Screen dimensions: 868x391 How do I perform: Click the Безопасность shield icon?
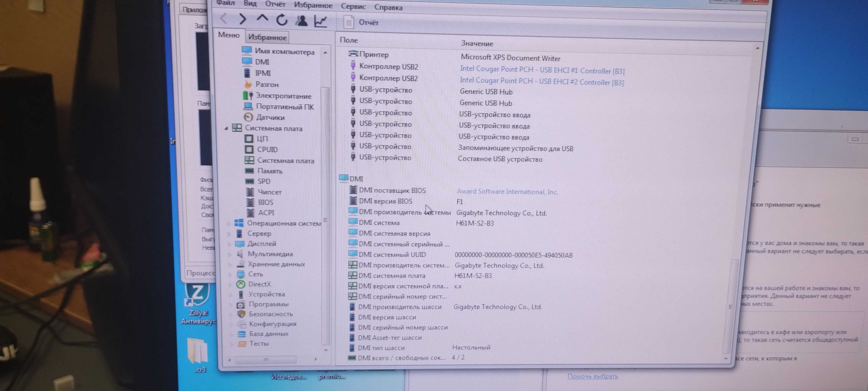pyautogui.click(x=241, y=314)
